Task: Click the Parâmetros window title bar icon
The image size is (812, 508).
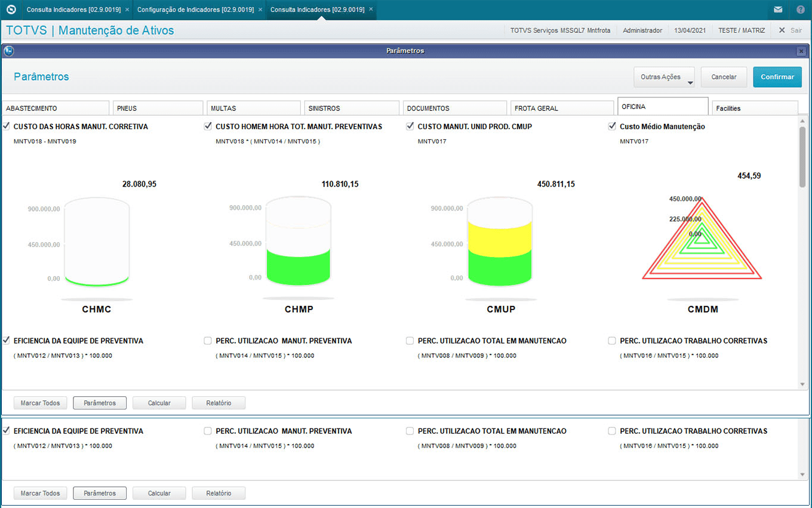Action: coord(8,51)
